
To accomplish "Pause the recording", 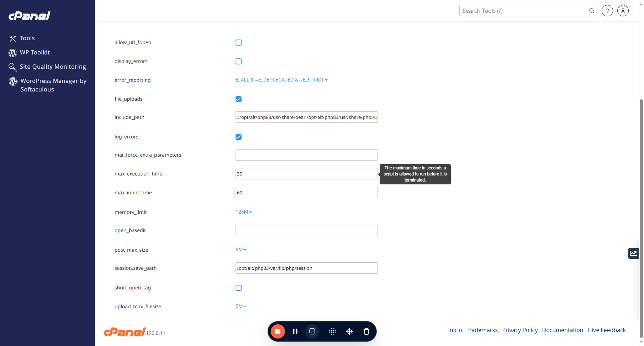I will coord(295,331).
